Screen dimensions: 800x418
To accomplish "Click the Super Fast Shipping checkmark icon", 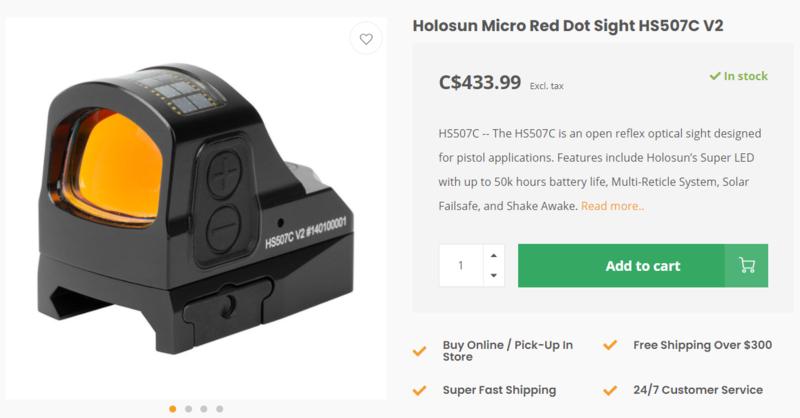I will [x=420, y=390].
